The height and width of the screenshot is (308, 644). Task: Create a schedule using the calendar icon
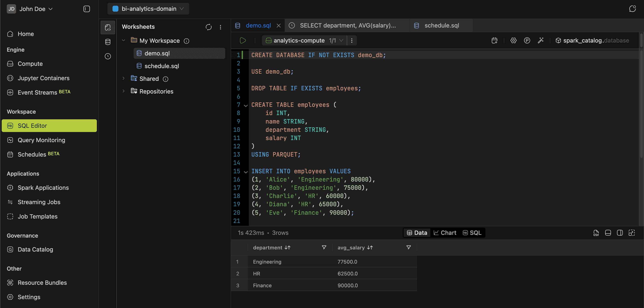pos(495,40)
